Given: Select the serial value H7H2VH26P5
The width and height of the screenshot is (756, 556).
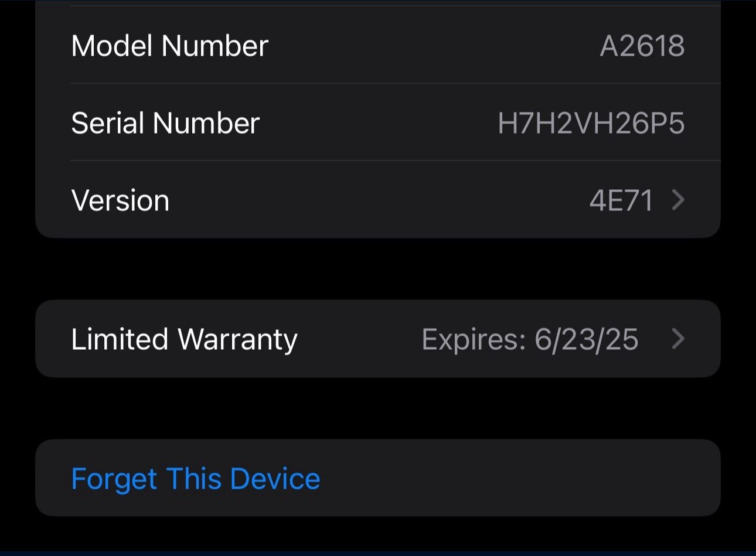Looking at the screenshot, I should [591, 123].
